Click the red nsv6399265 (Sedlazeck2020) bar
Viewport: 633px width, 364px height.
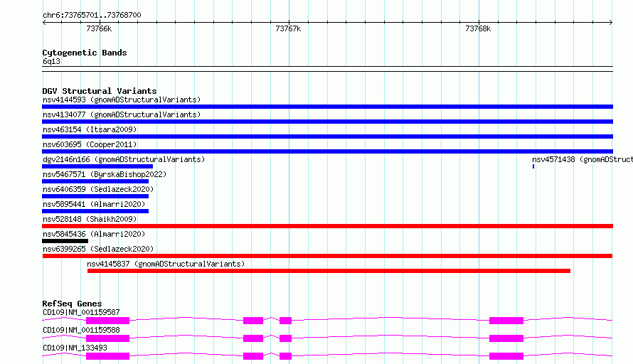(x=327, y=256)
